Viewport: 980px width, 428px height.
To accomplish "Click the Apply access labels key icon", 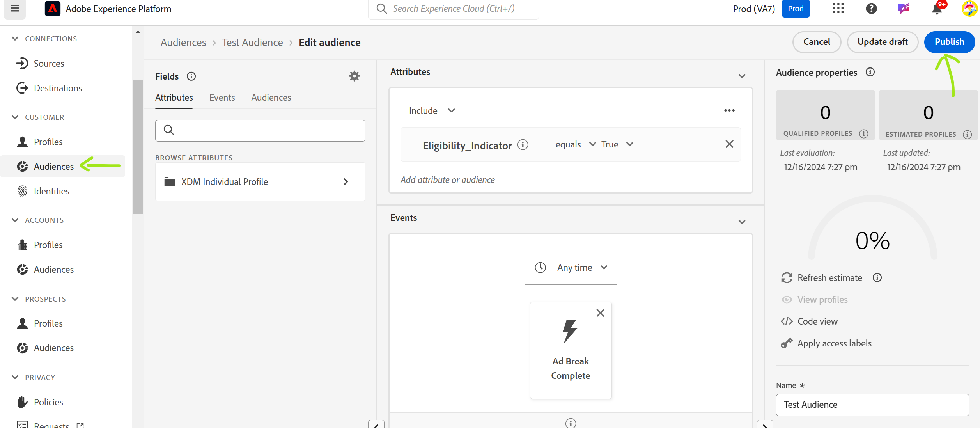I will pos(787,343).
